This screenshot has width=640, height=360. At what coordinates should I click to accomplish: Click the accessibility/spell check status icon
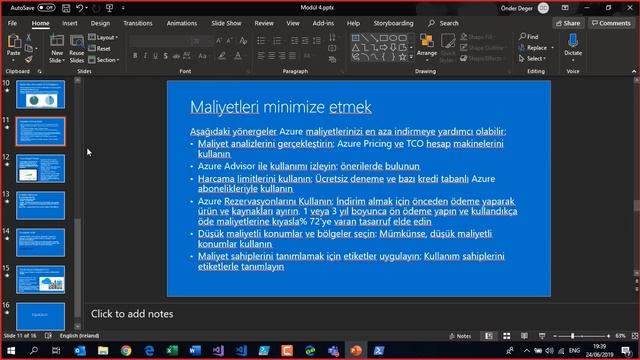coord(48,336)
